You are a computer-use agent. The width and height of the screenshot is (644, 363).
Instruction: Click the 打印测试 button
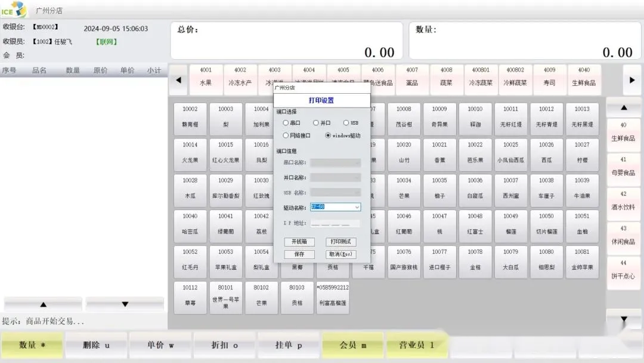click(341, 242)
